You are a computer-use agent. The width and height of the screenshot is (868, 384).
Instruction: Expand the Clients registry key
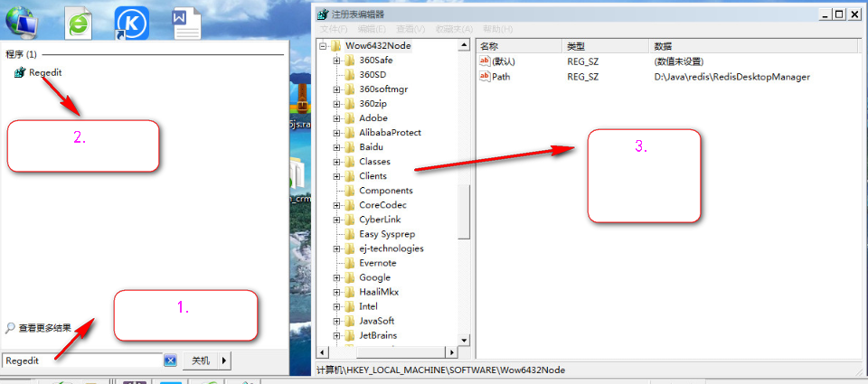tap(336, 176)
